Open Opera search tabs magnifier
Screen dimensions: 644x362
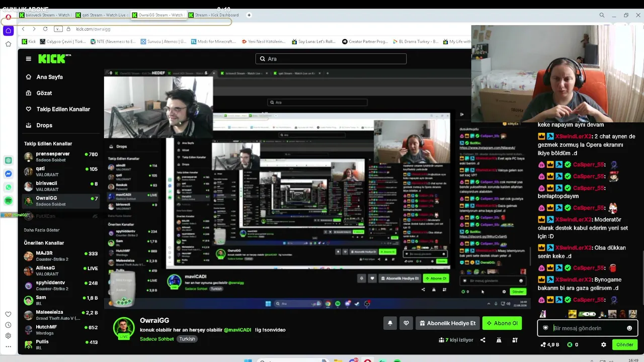tap(602, 15)
